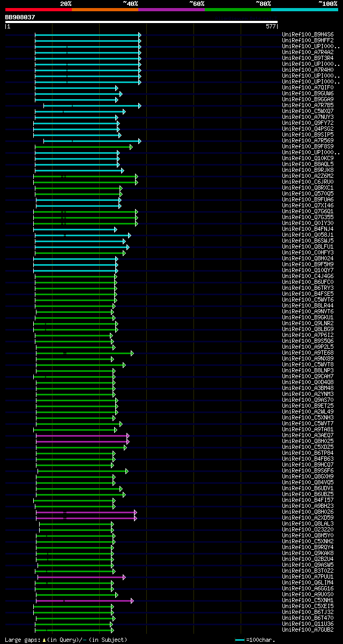343x644 pixels.
Task: Select label UniRef100_B9F8S9
Action: point(308,146)
